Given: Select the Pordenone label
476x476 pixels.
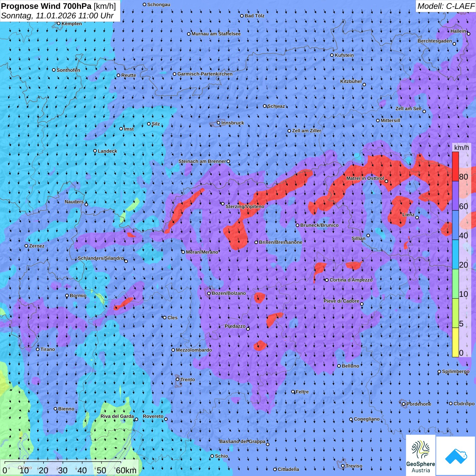Looking at the screenshot, I should click(419, 404).
